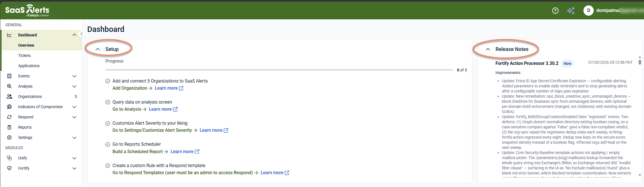Image resolution: width=644 pixels, height=187 pixels.
Task: Expand the Unify module chevron
Action: (x=74, y=158)
